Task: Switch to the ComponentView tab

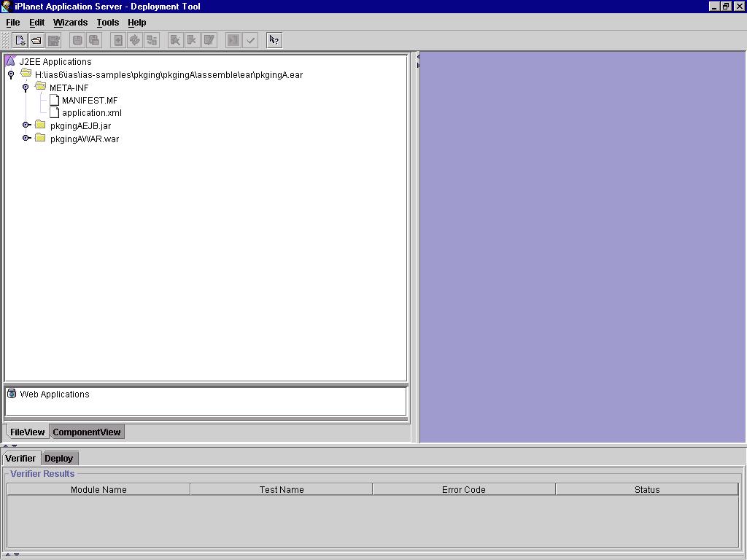Action: (x=87, y=432)
